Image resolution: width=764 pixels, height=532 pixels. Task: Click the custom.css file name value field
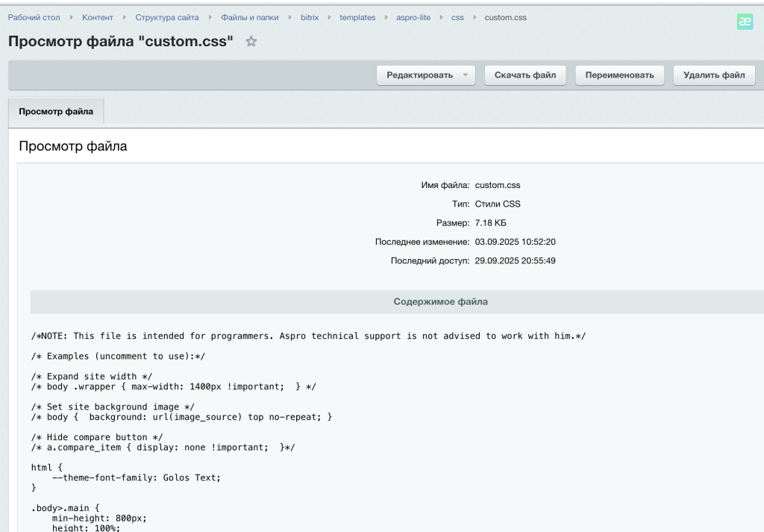[498, 184]
